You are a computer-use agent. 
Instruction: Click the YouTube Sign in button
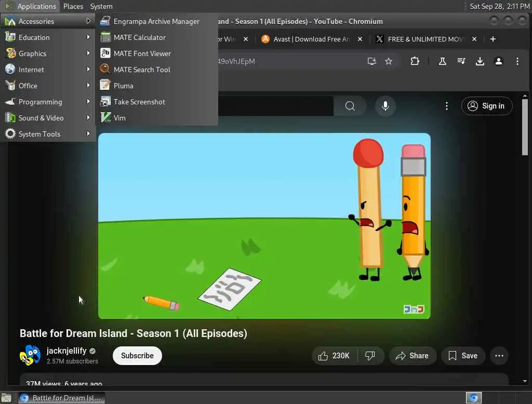click(x=486, y=106)
